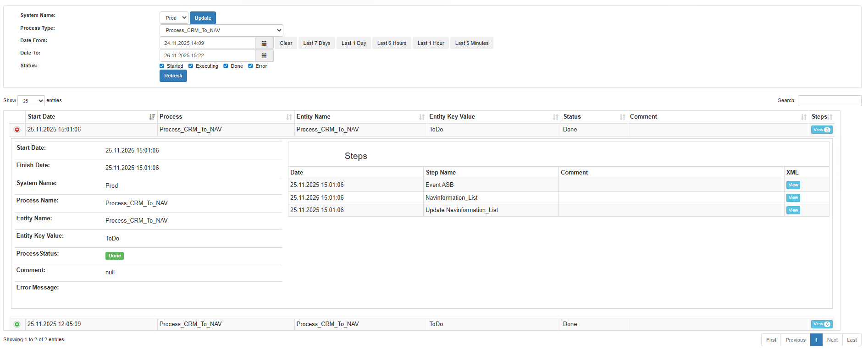
Task: Toggle the Done status checkbox
Action: 226,66
